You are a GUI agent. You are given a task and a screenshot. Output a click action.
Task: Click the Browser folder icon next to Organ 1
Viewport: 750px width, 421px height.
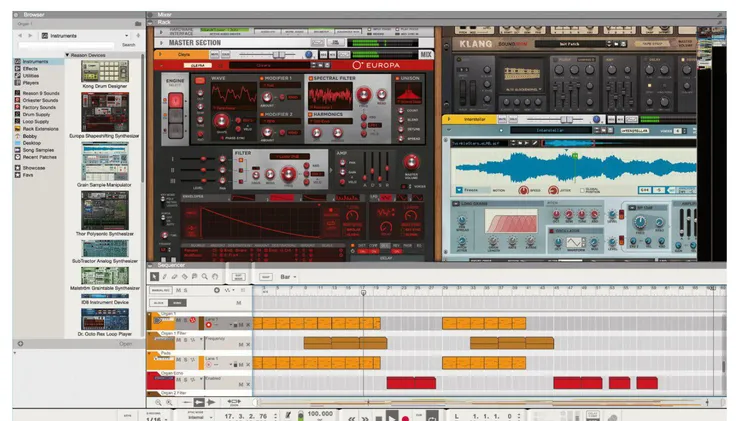138,23
